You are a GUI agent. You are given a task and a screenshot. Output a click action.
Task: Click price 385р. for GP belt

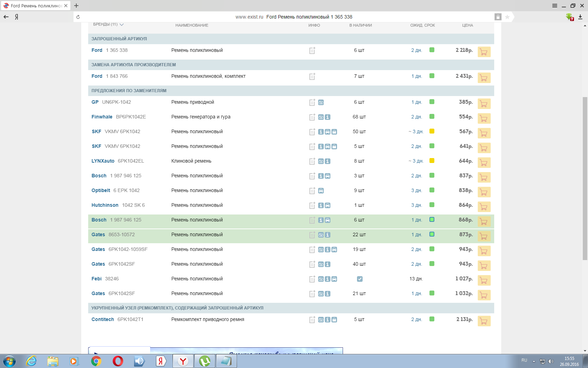[x=466, y=102]
